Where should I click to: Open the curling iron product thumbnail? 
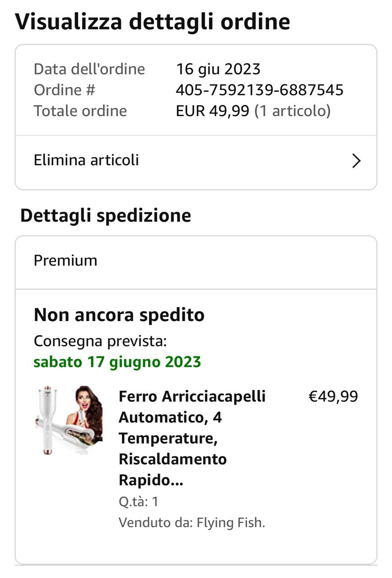pos(69,420)
